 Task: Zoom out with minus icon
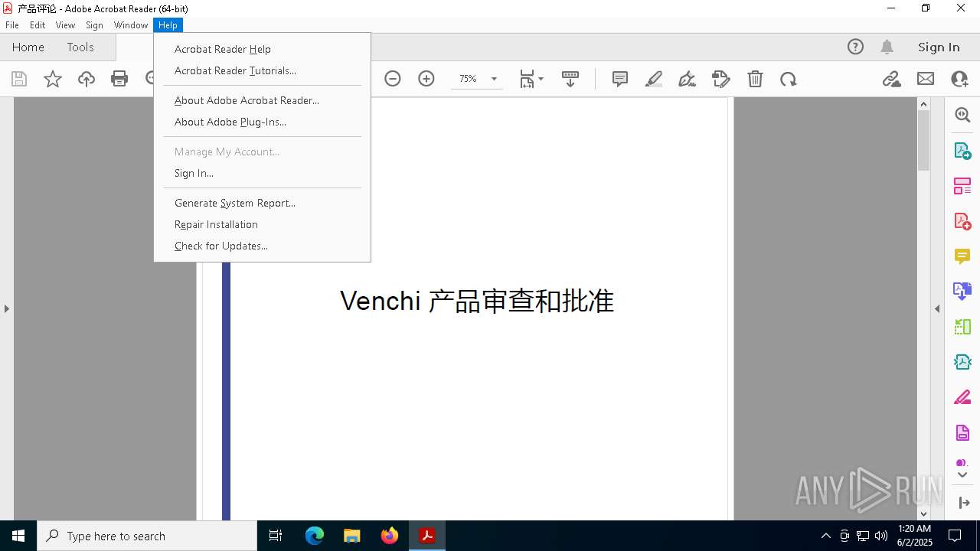point(393,79)
